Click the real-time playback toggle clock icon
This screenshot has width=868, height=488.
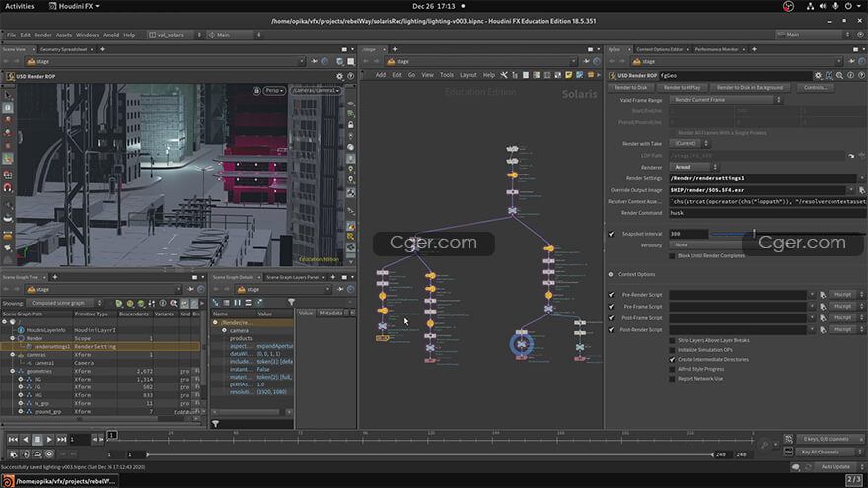click(49, 454)
